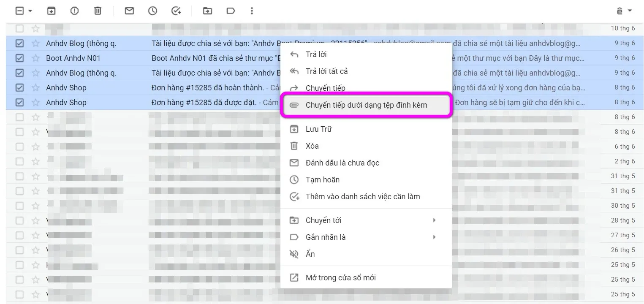Click the Archive icon in the top toolbar
This screenshot has width=644, height=304.
[x=51, y=11]
